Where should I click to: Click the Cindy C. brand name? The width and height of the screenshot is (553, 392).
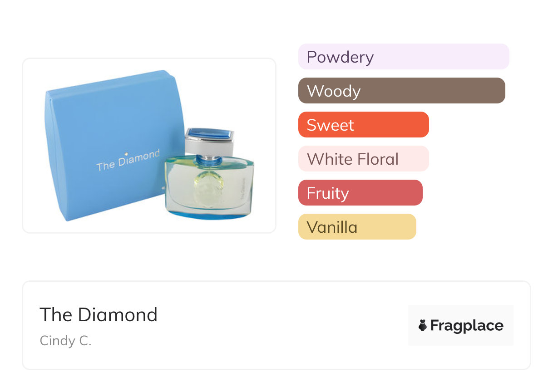66,341
